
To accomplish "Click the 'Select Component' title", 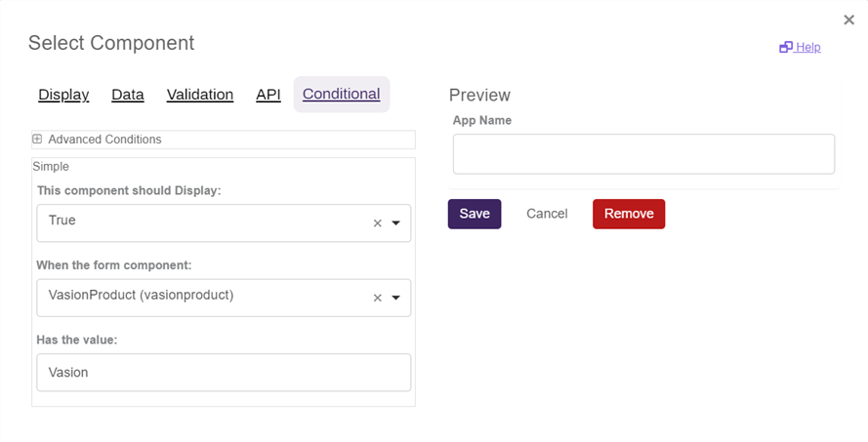I will click(111, 43).
